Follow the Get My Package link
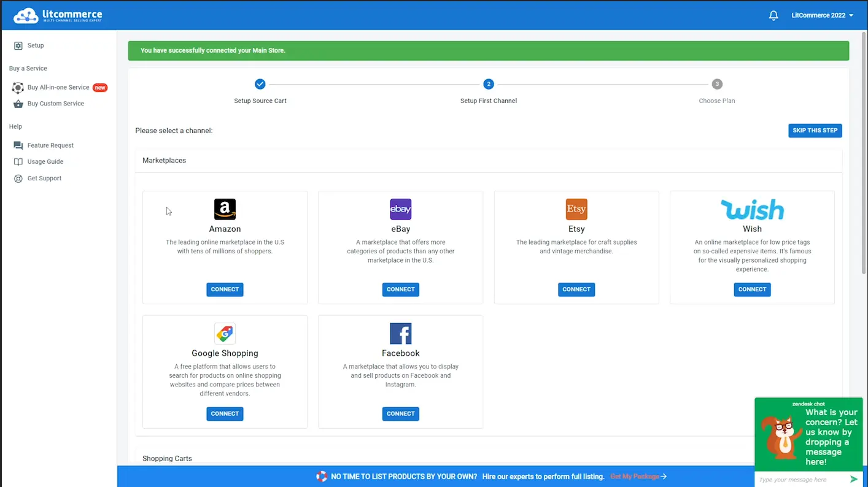Viewport: 868px width, 487px height. 638,477
